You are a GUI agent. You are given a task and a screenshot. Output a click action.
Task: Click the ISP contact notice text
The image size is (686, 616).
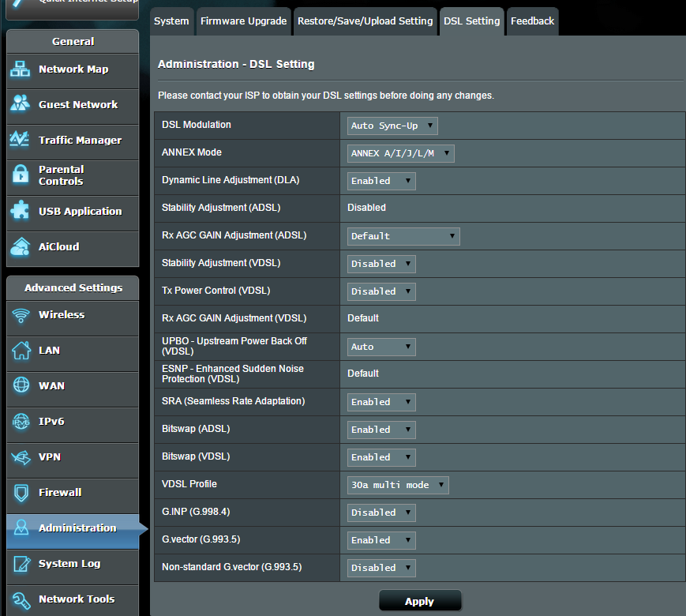click(326, 96)
